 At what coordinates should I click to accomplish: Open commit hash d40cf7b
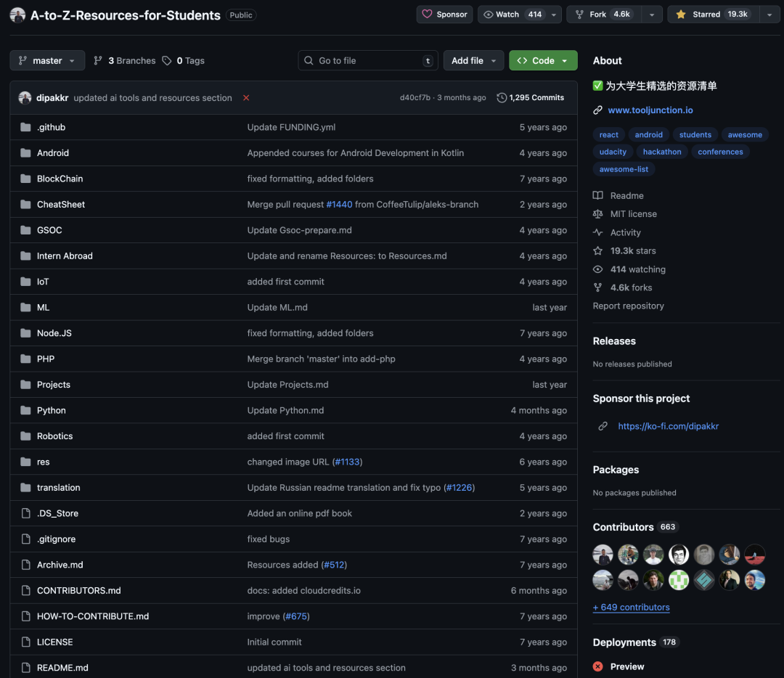pyautogui.click(x=415, y=97)
